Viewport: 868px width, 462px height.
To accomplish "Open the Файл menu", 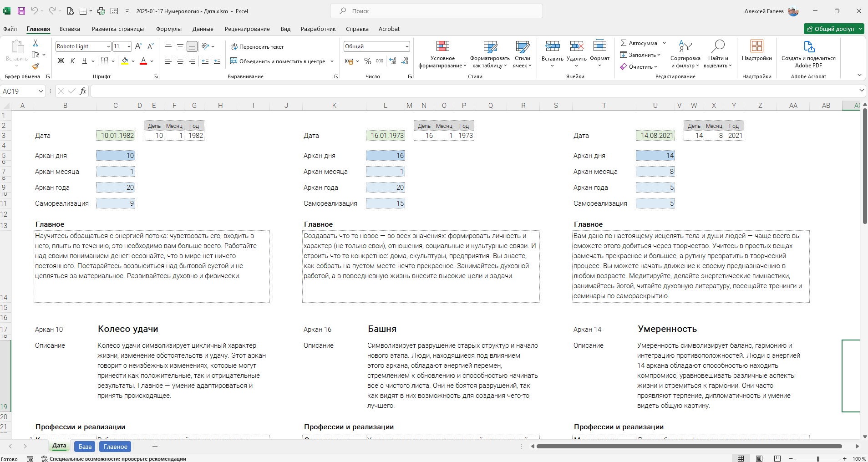I will tap(10, 29).
